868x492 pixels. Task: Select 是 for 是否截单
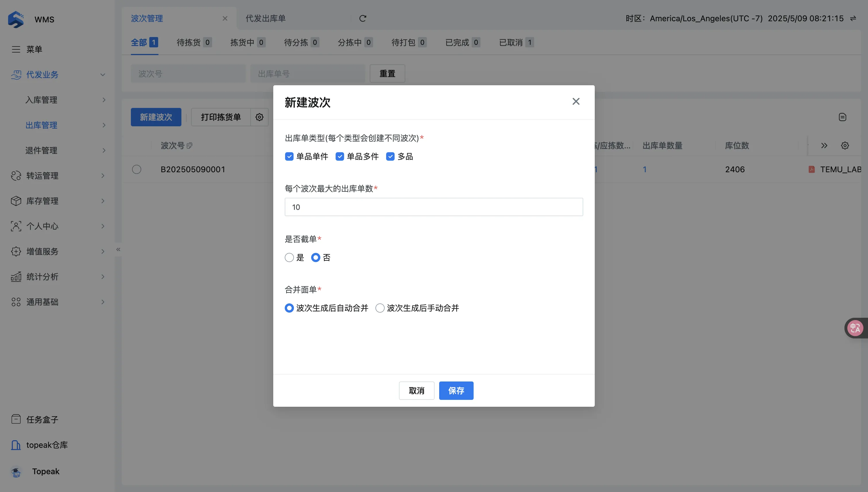coord(289,257)
